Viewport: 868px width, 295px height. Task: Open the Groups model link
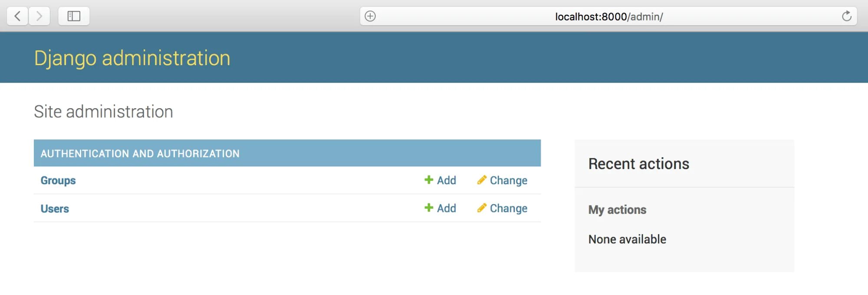(x=58, y=180)
